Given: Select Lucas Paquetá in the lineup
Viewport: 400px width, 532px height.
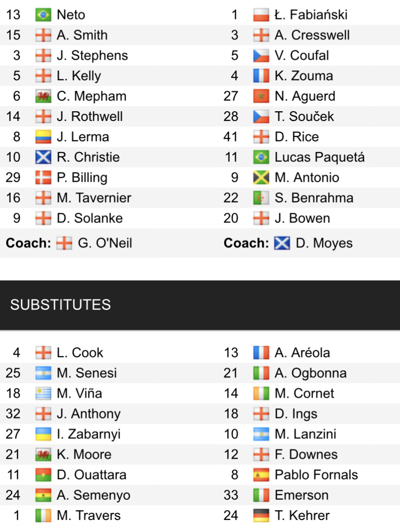Looking at the screenshot, I should (319, 157).
